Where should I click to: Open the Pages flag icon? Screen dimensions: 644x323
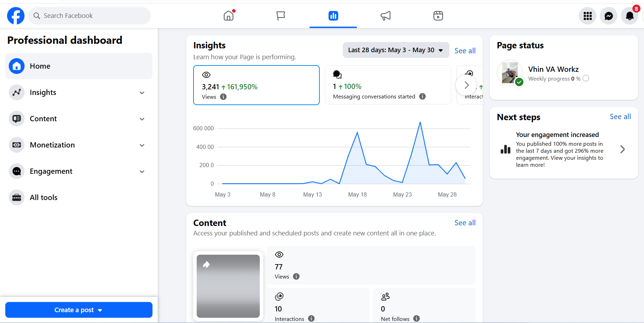281,16
